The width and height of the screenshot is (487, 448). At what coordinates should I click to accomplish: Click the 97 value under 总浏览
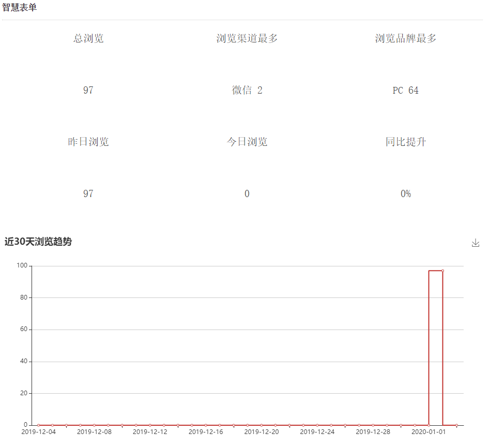tap(88, 91)
